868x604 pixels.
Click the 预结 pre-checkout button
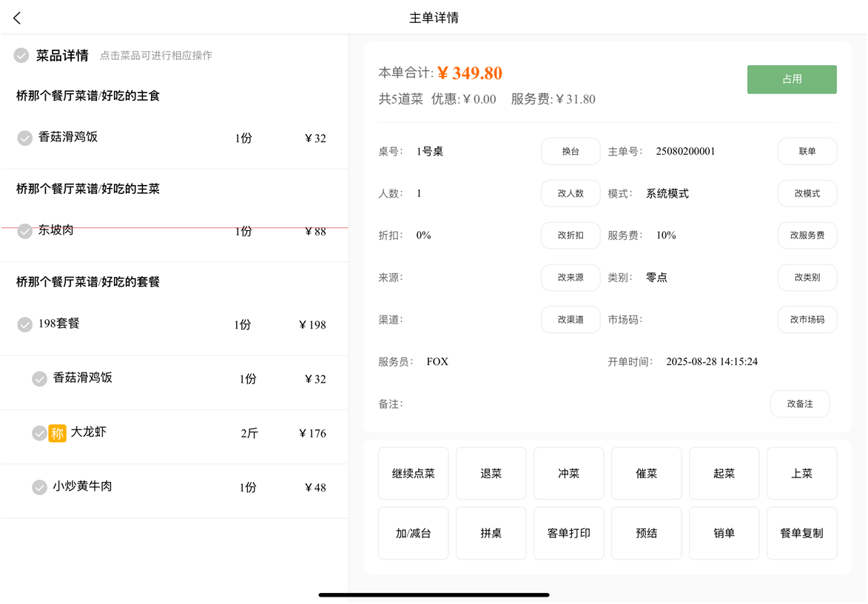point(646,533)
